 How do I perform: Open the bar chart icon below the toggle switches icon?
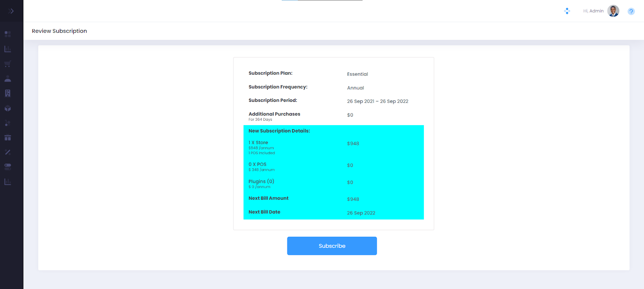(x=8, y=182)
